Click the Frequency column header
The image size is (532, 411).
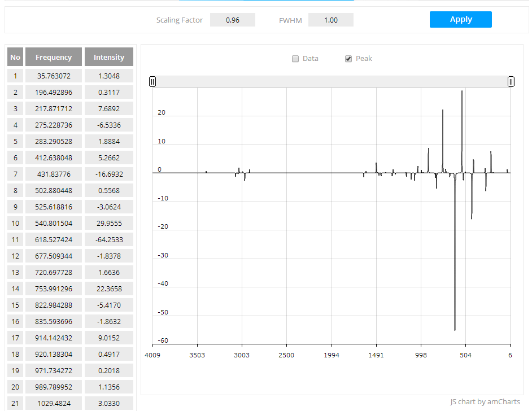[x=54, y=57]
